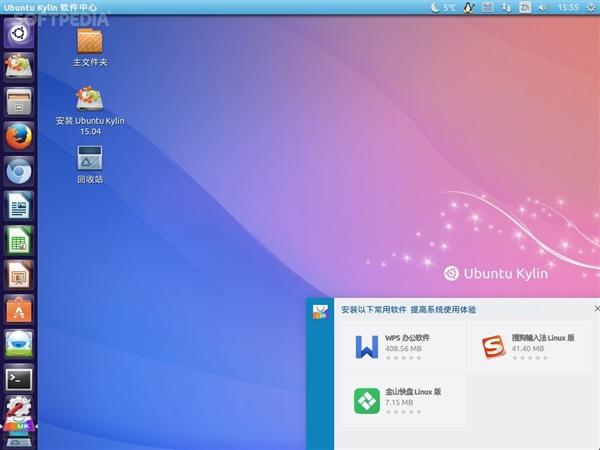The image size is (600, 450).
Task: Open the orange Software Center launcher icon
Action: click(18, 310)
